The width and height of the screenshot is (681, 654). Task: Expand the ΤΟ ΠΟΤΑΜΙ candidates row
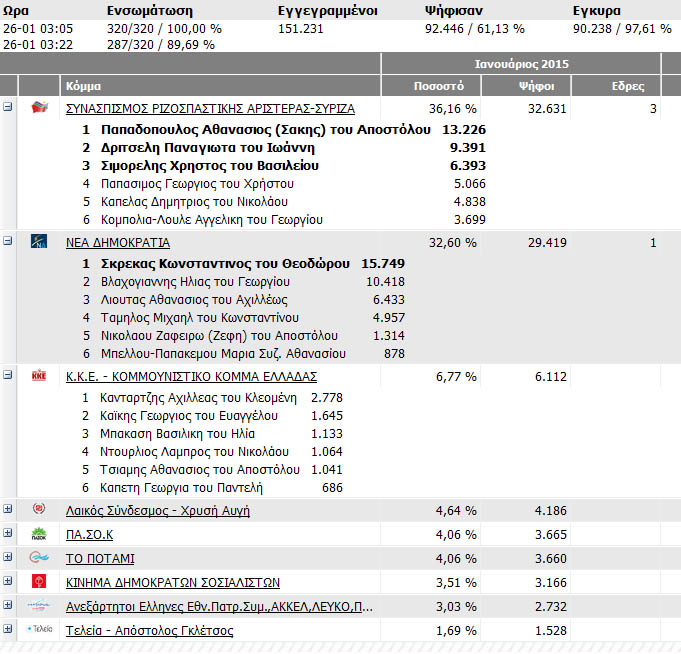pos(8,557)
